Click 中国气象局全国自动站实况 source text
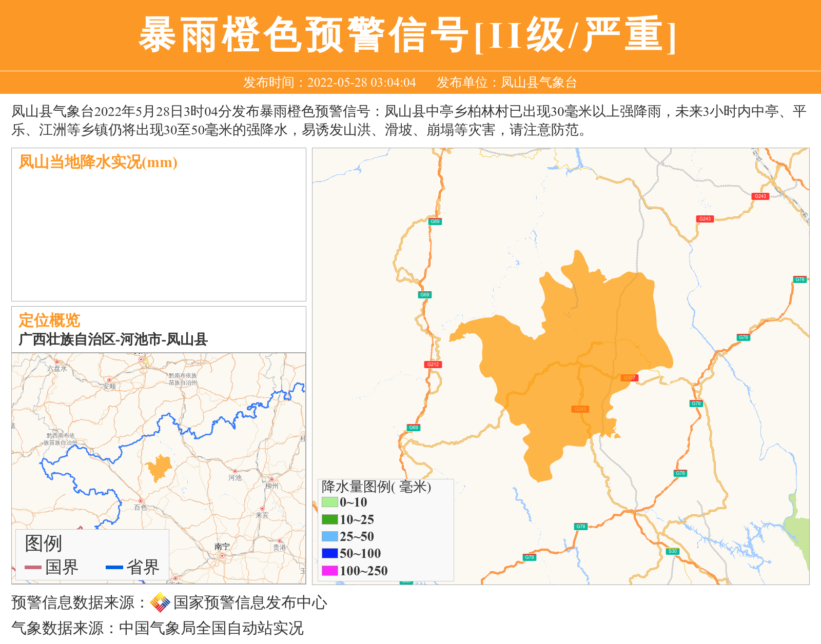The height and width of the screenshot is (644, 821). tap(211, 628)
